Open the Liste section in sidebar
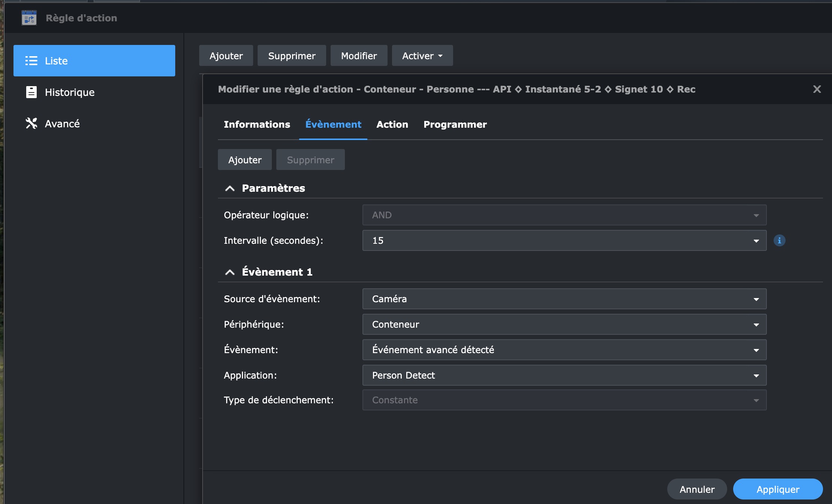Viewport: 832px width, 504px height. click(94, 61)
